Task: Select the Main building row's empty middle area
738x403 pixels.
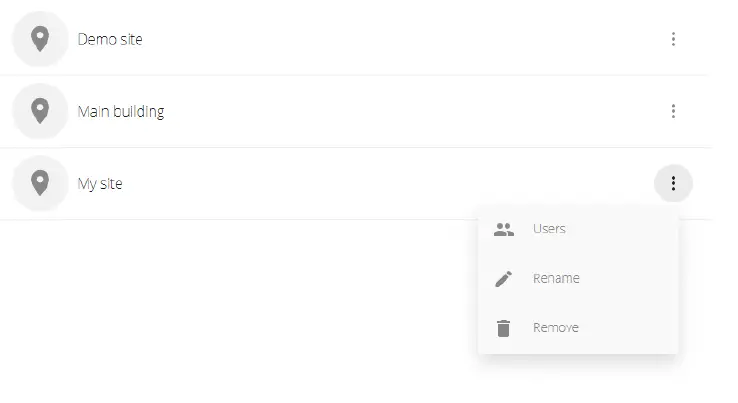Action: pyautogui.click(x=400, y=111)
